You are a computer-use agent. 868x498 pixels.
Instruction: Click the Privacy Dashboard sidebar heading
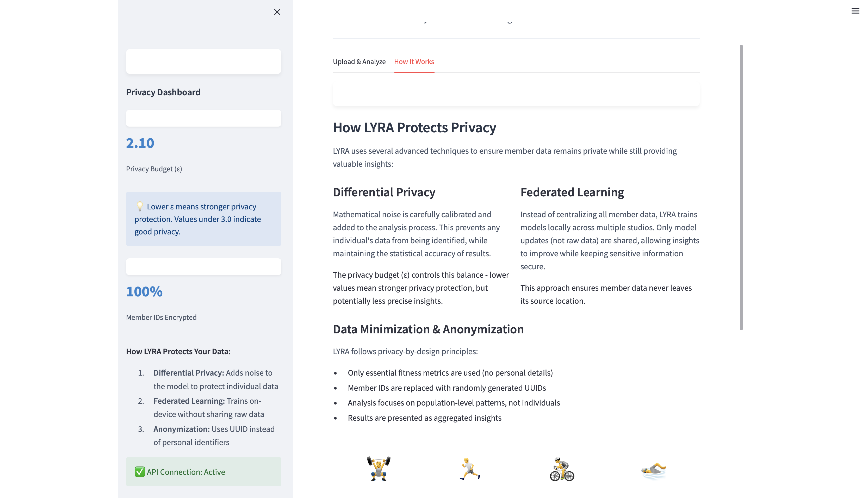point(163,92)
